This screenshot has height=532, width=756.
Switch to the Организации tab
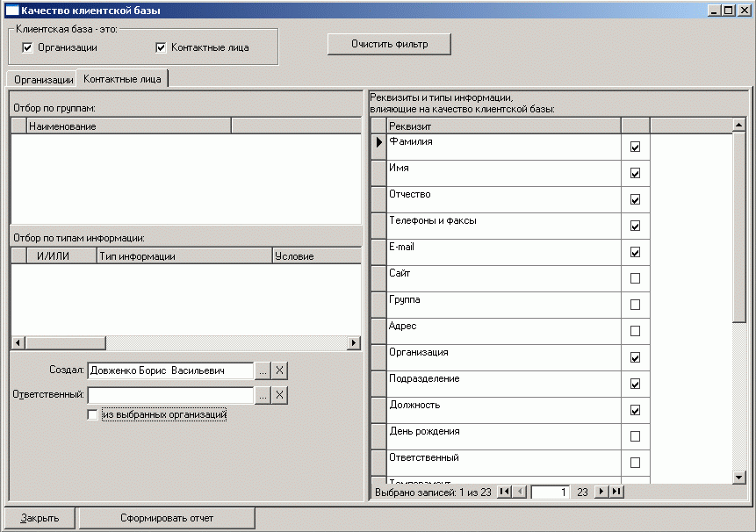pyautogui.click(x=43, y=80)
